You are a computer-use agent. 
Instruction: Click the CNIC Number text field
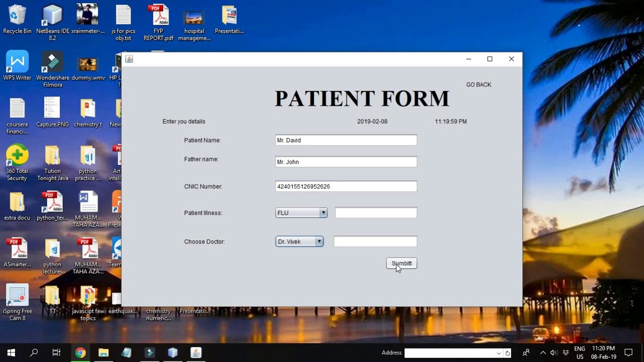(x=346, y=187)
